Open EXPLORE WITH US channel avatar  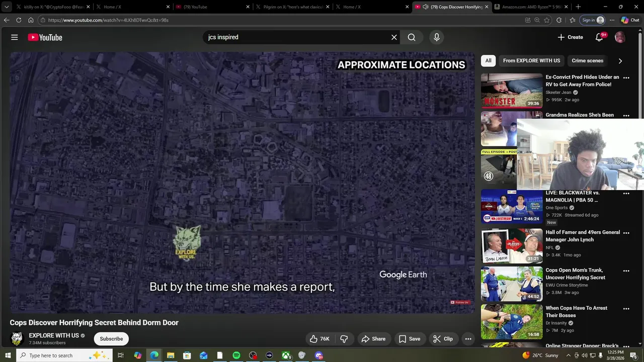[x=17, y=338]
